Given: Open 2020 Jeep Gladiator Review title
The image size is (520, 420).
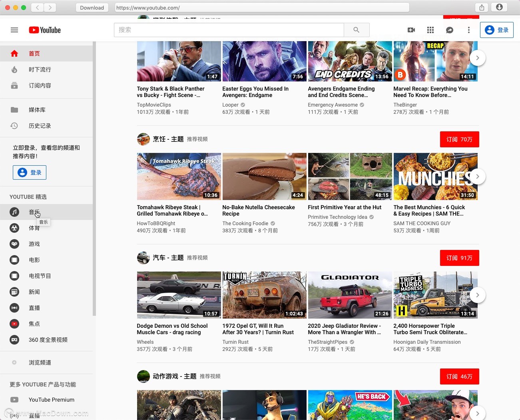Looking at the screenshot, I should click(x=345, y=329).
